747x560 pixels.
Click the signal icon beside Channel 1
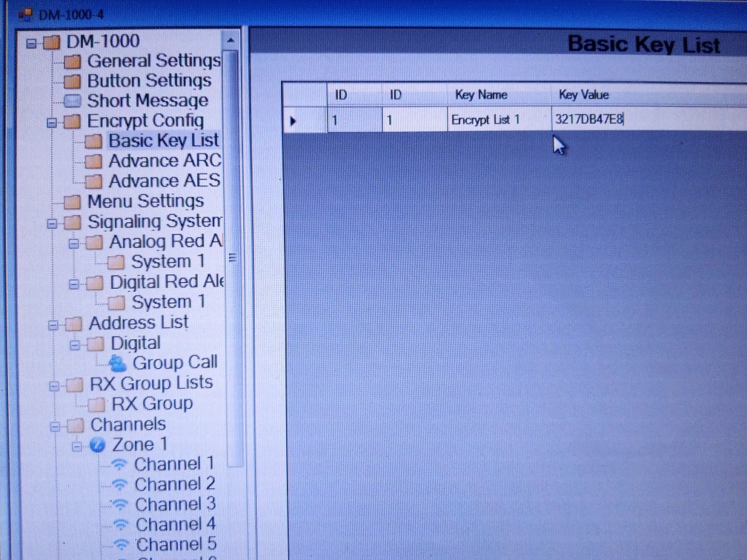click(x=119, y=464)
